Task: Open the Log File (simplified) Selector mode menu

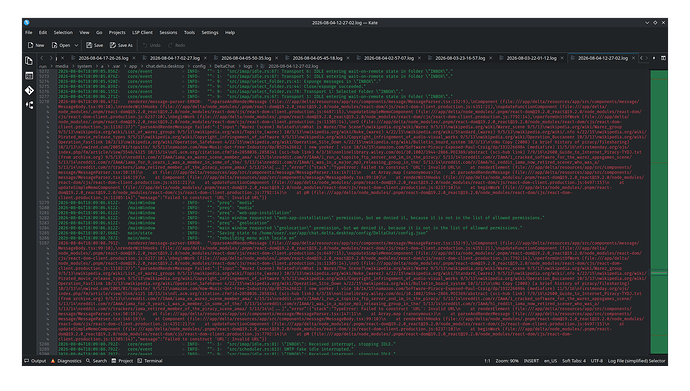Action: pyautogui.click(x=636, y=361)
